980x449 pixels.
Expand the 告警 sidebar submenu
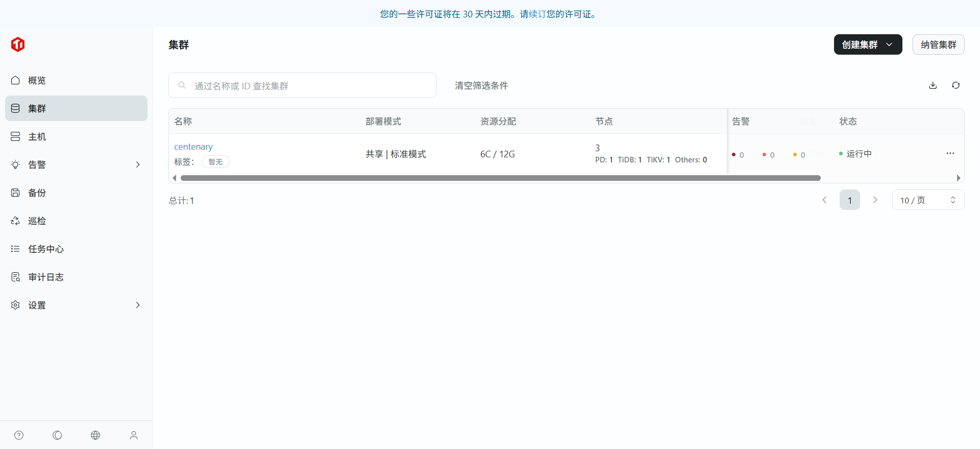137,164
